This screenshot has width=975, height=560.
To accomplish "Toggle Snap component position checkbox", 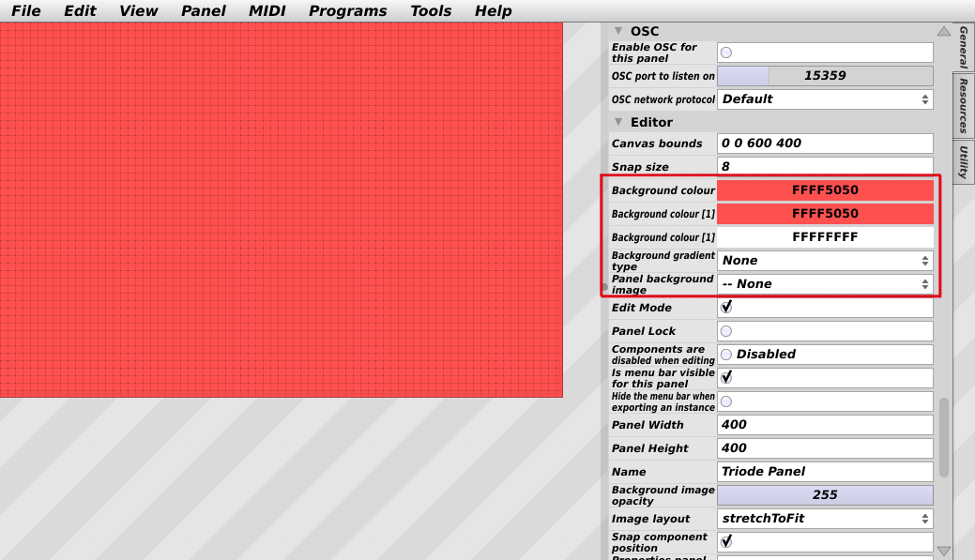I will pos(725,541).
